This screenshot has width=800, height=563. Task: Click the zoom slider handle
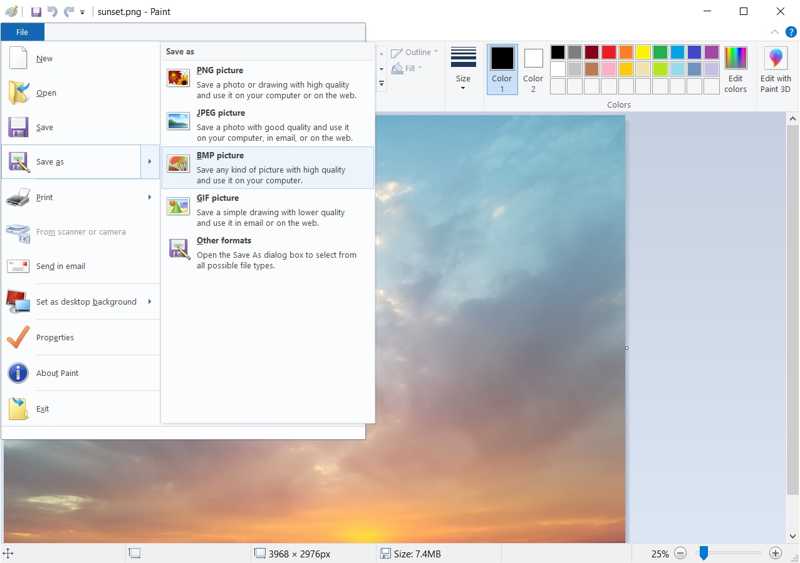pos(704,553)
